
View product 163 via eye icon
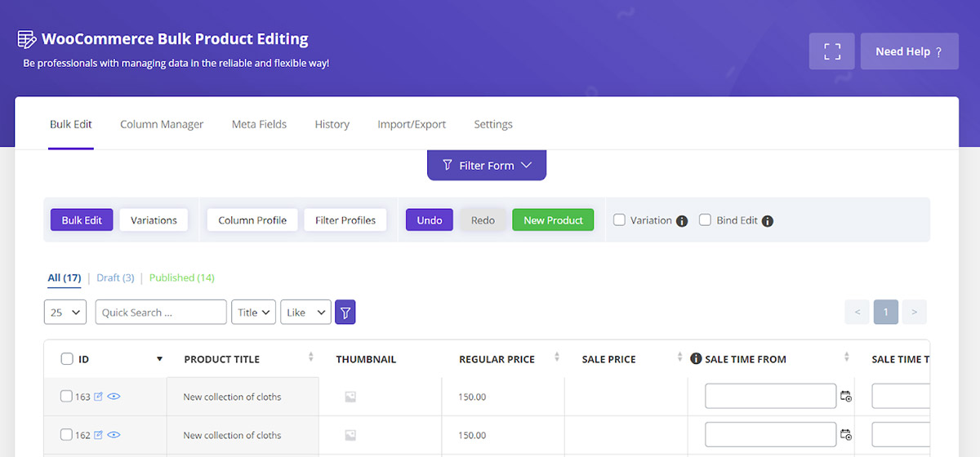[x=114, y=397]
